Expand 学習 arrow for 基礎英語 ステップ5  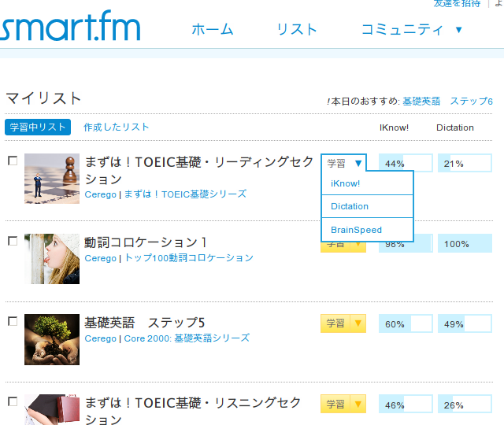coord(358,323)
